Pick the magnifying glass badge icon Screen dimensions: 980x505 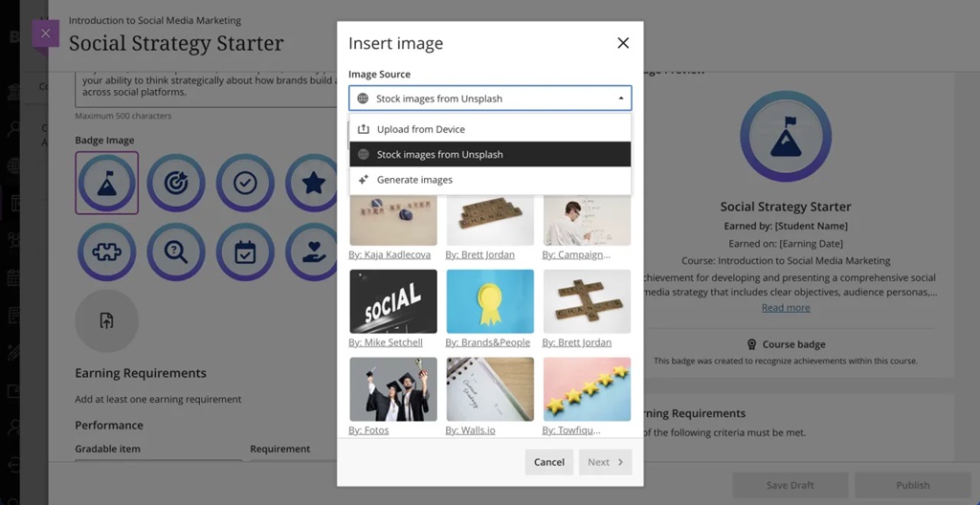(176, 252)
